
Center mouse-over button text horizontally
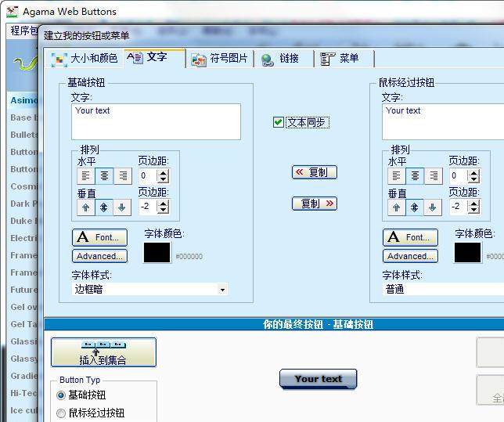pos(415,176)
